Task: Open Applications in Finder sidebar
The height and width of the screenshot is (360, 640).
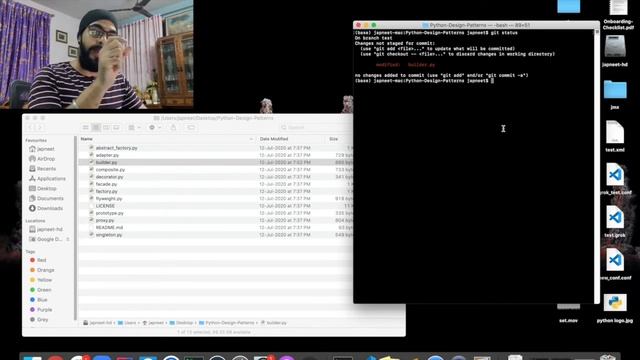Action: coord(47,179)
